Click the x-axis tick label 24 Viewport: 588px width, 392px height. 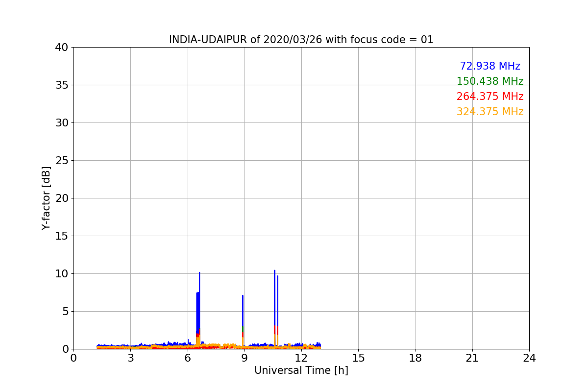point(529,358)
